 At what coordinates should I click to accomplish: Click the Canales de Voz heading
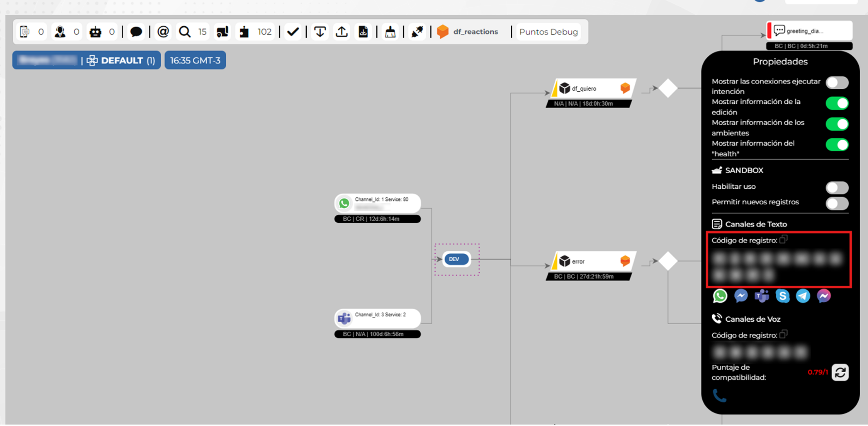[x=746, y=319]
